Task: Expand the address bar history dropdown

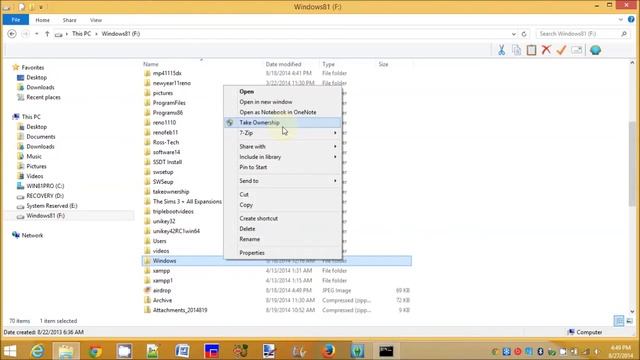Action: (513, 34)
